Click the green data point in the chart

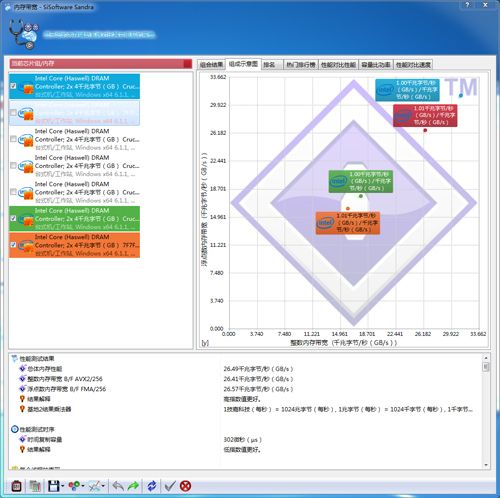(x=361, y=196)
